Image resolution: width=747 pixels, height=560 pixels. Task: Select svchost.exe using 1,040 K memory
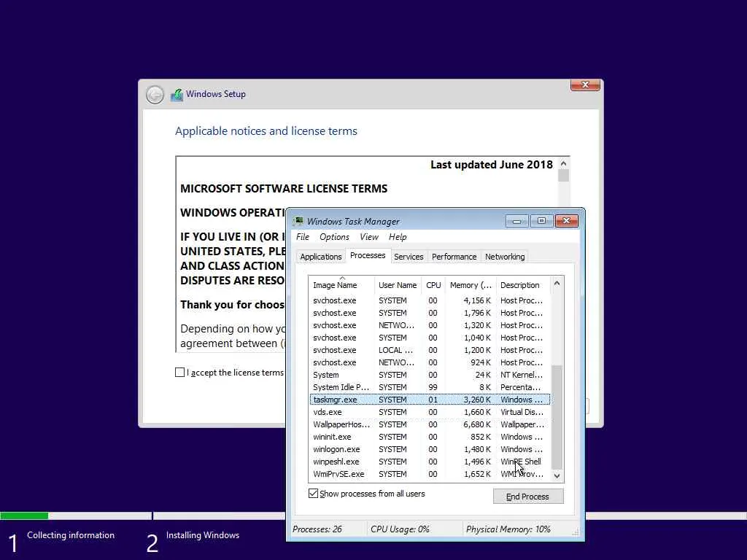coord(430,338)
